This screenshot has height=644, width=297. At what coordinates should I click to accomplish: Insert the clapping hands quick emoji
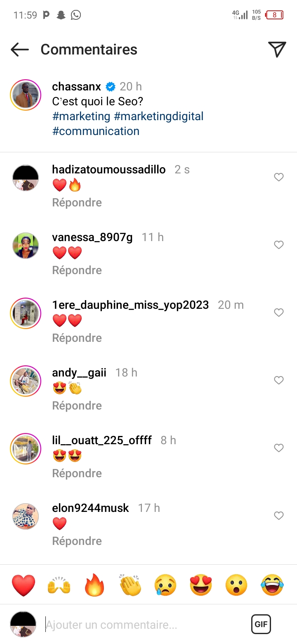(x=130, y=585)
